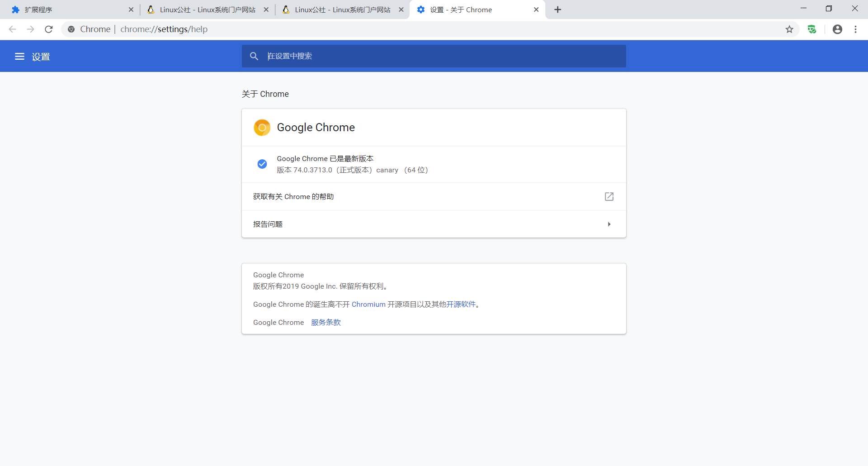
Task: Close the first Linux公社 tab
Action: click(266, 10)
